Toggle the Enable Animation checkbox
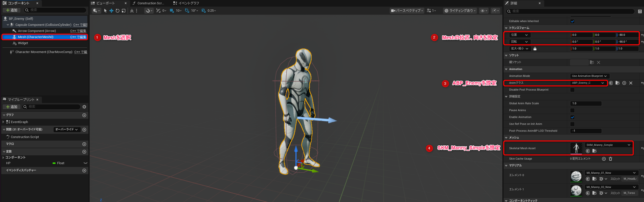Screen dimensions: 644x202 click(x=572, y=117)
